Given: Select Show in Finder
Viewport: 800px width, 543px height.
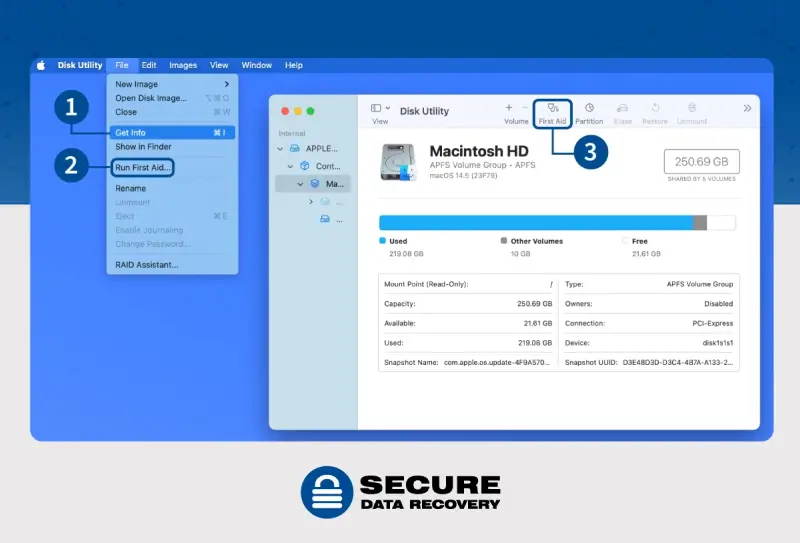Looking at the screenshot, I should (x=172, y=146).
